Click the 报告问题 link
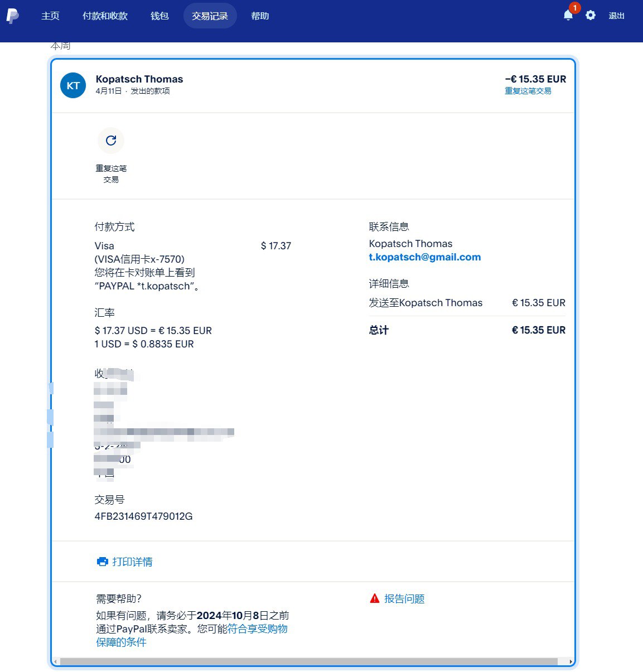643x672 pixels. [x=404, y=598]
